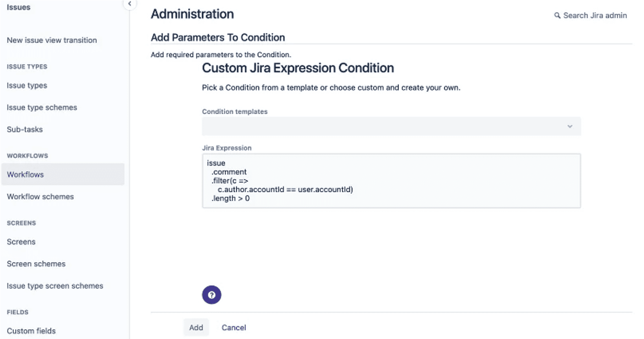This screenshot has width=644, height=339.
Task: Click Issues at the top of the sidebar
Action: click(18, 7)
